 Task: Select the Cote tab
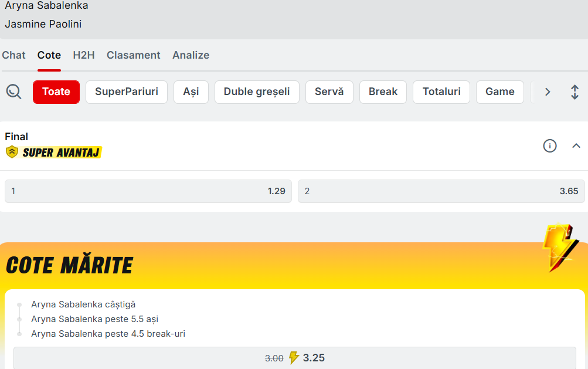(x=49, y=55)
